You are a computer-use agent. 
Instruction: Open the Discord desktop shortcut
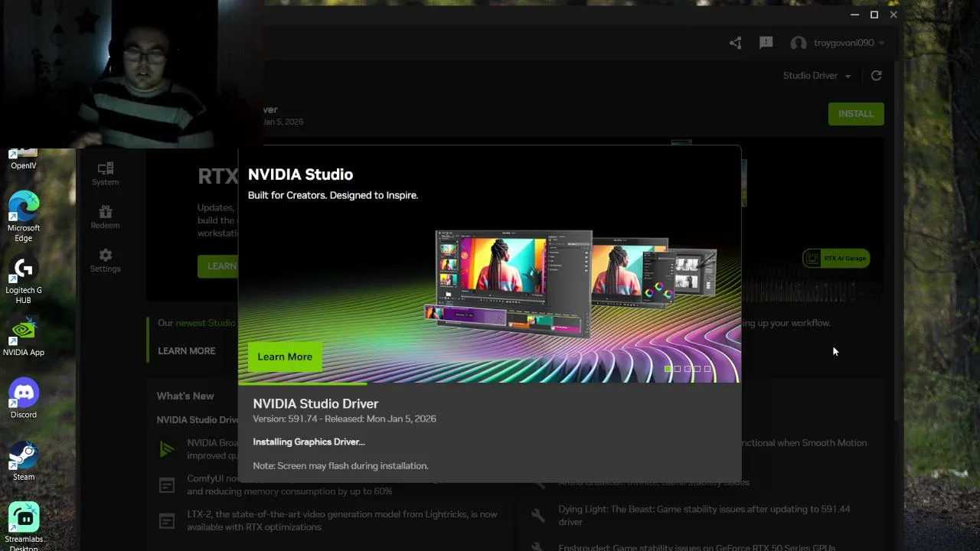(24, 399)
